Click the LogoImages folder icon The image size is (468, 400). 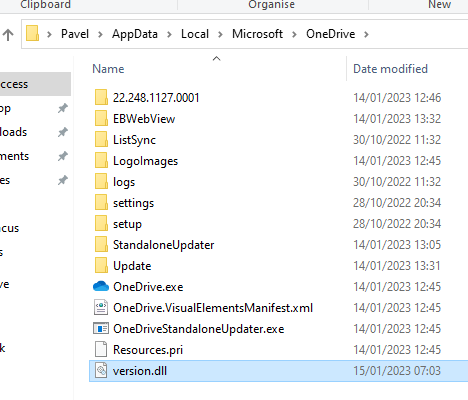click(x=101, y=160)
